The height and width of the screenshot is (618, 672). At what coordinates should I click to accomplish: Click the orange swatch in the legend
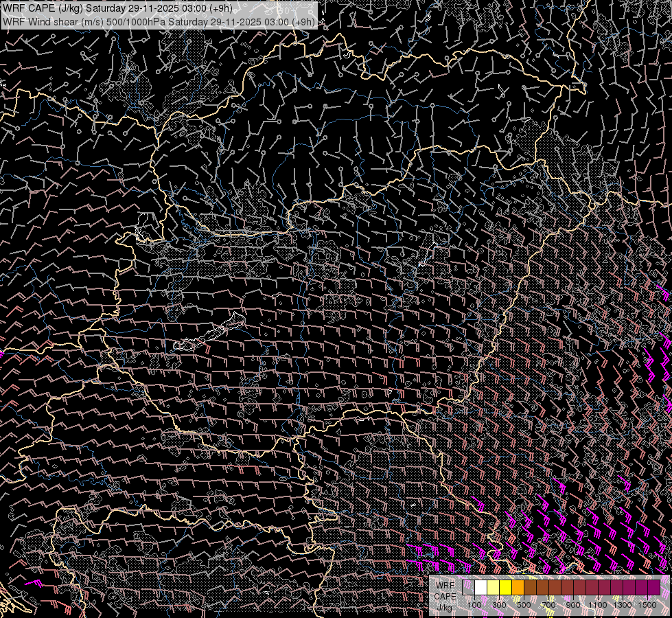518,588
